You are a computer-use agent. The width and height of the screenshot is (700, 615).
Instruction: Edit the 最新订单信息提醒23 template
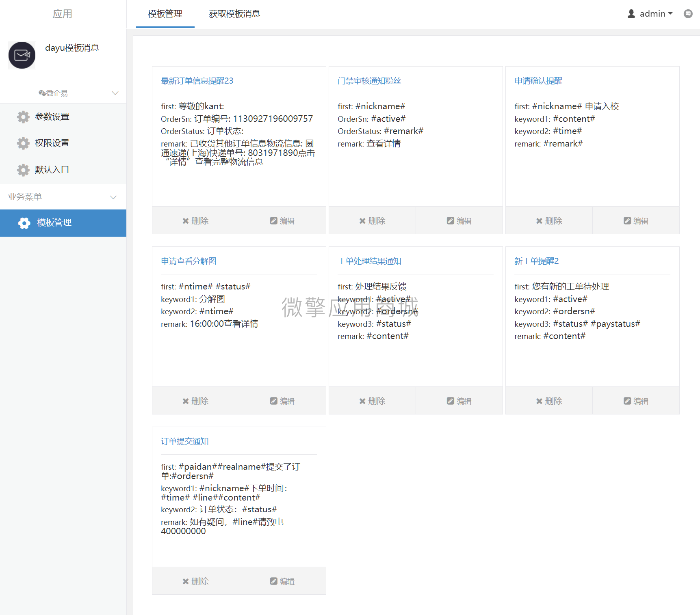(282, 220)
